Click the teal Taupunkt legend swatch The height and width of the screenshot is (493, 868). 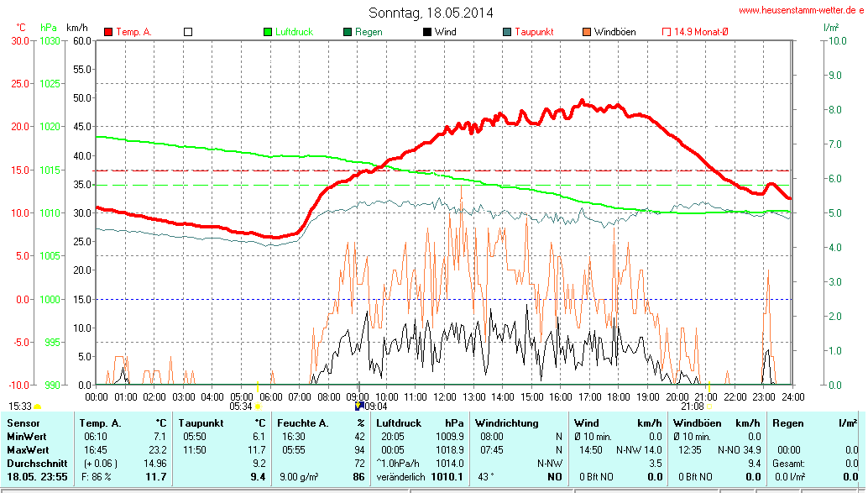click(x=507, y=32)
